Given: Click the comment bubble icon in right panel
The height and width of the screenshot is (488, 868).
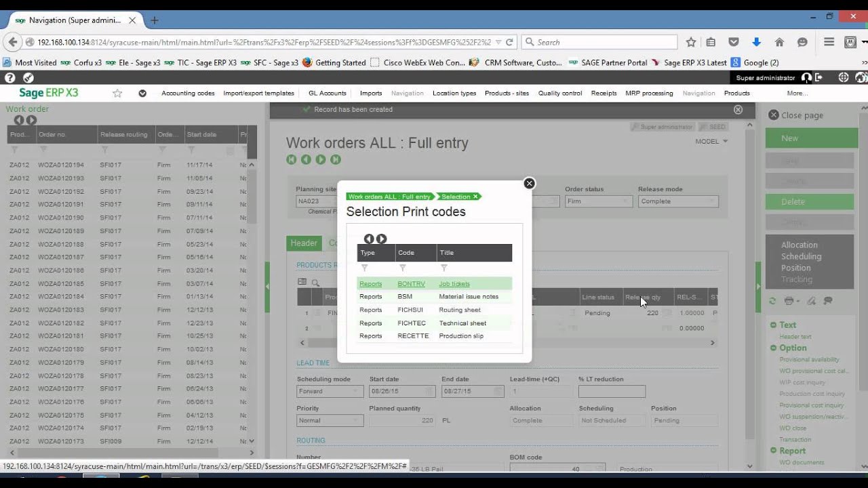Looking at the screenshot, I should pyautogui.click(x=828, y=301).
